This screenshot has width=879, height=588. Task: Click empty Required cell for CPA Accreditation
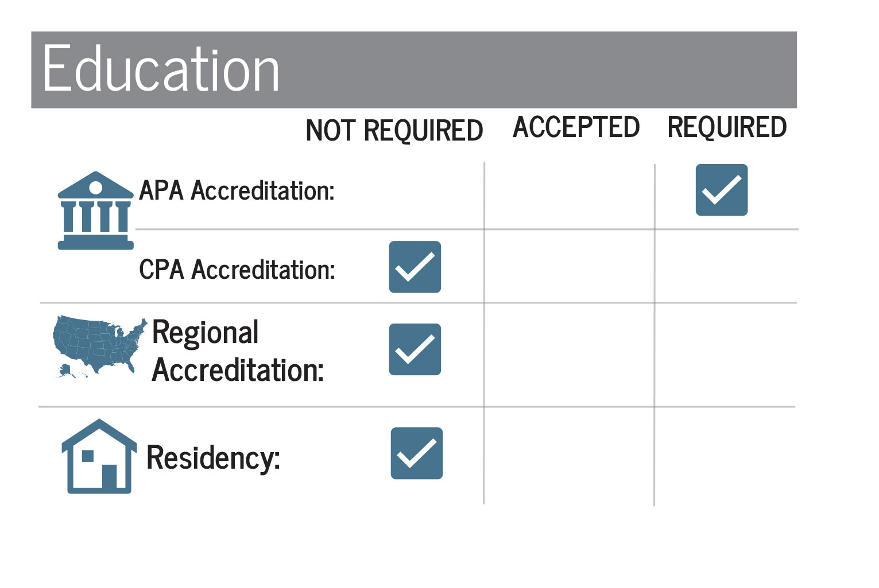click(725, 266)
